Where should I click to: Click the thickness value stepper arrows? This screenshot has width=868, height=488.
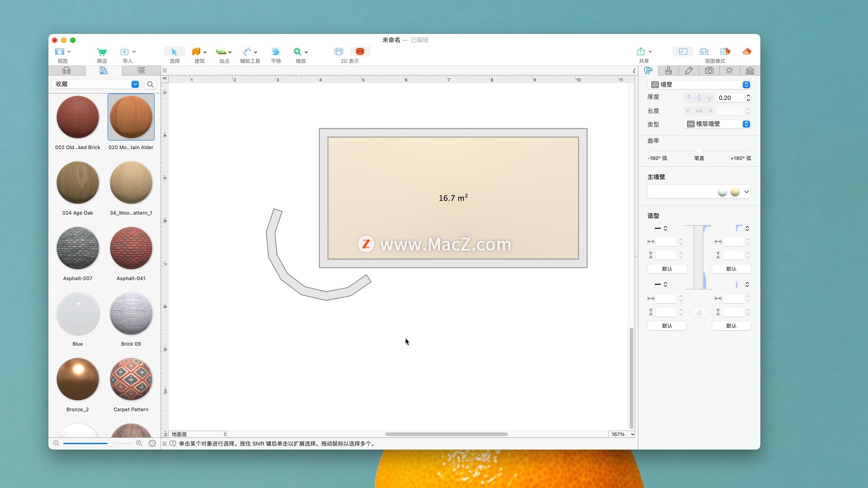(748, 98)
